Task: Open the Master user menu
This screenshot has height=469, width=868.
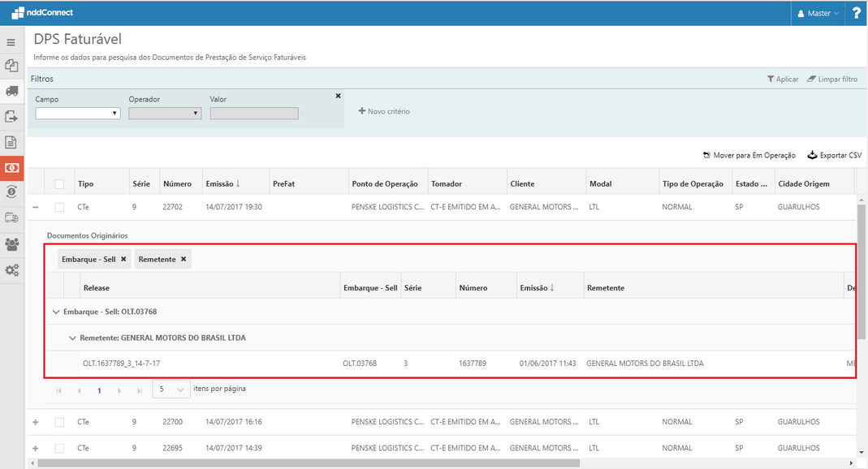Action: click(x=818, y=13)
